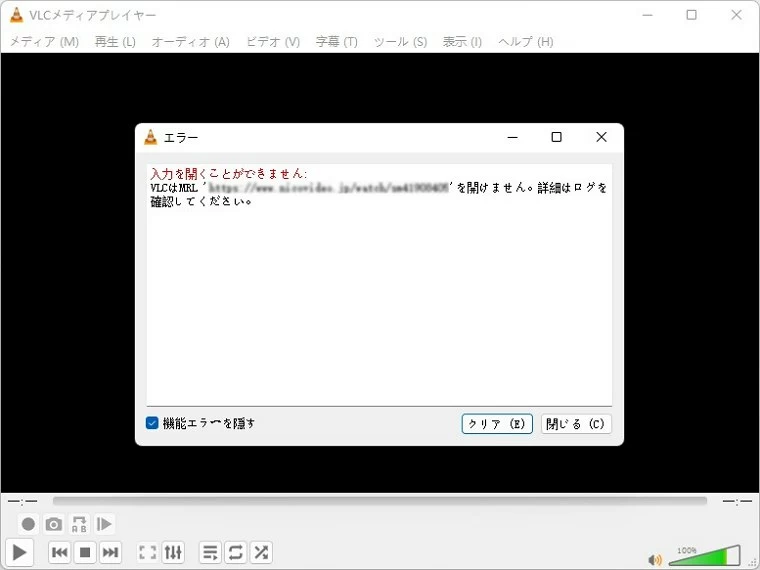Open the 表示 (I) menu

[x=462, y=42]
